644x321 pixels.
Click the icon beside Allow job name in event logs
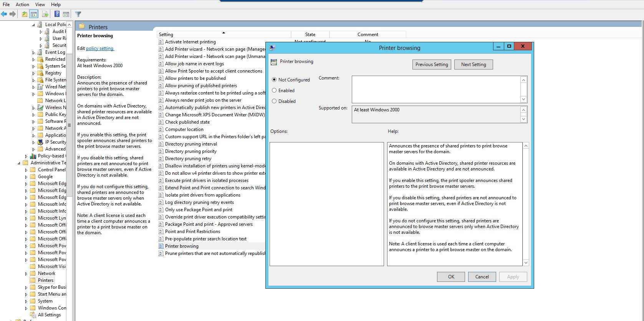pyautogui.click(x=161, y=64)
